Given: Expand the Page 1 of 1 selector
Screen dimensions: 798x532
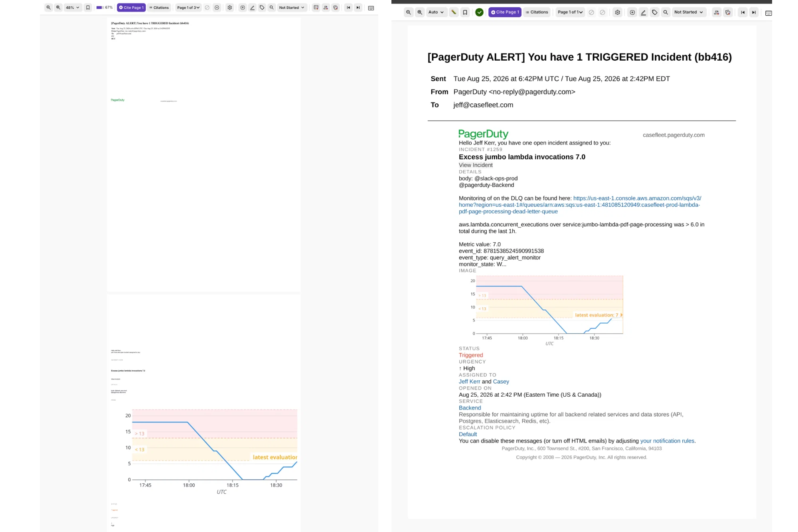Looking at the screenshot, I should pos(571,12).
